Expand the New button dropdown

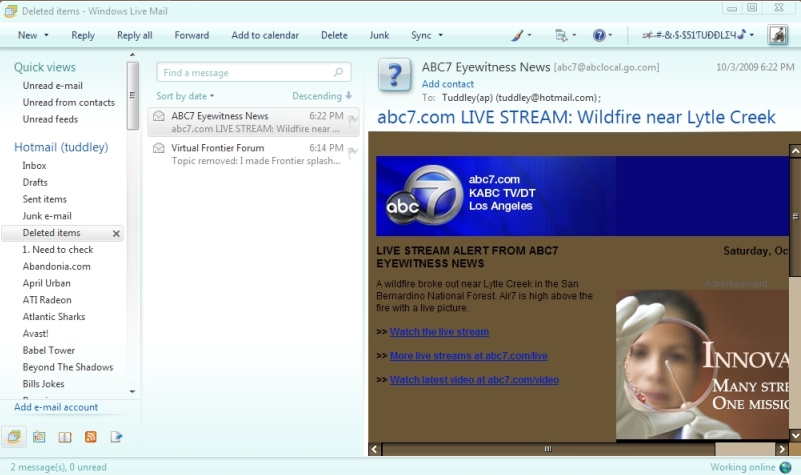[47, 36]
